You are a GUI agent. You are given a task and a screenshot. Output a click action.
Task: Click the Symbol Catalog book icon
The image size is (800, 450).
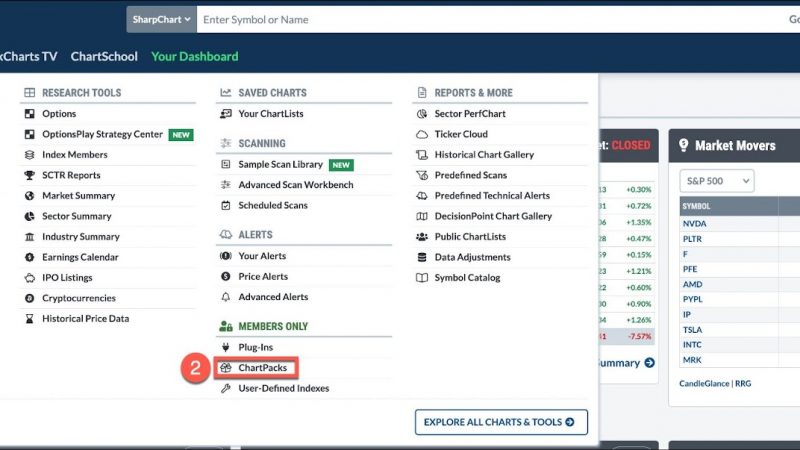(422, 278)
